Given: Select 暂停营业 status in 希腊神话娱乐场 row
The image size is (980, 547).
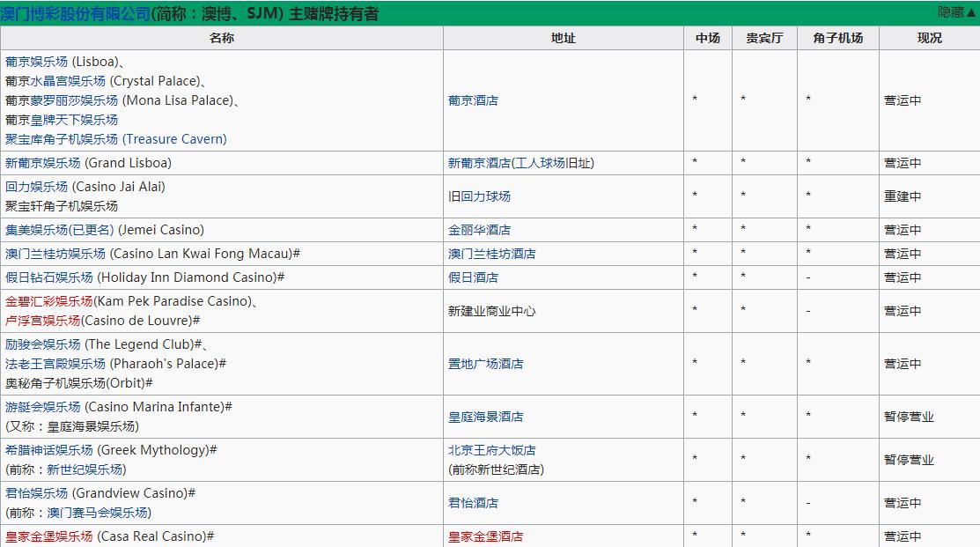Looking at the screenshot, I should point(909,460).
